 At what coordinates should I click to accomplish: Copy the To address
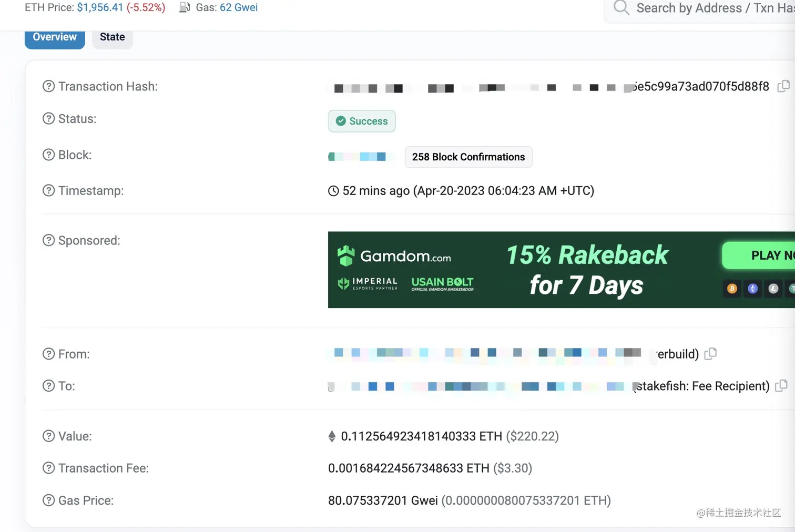[781, 386]
